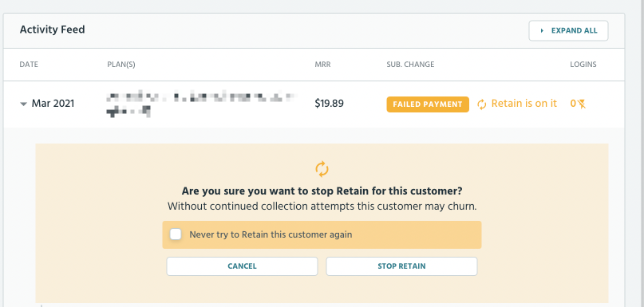Cancel stopping Retain

pyautogui.click(x=242, y=266)
